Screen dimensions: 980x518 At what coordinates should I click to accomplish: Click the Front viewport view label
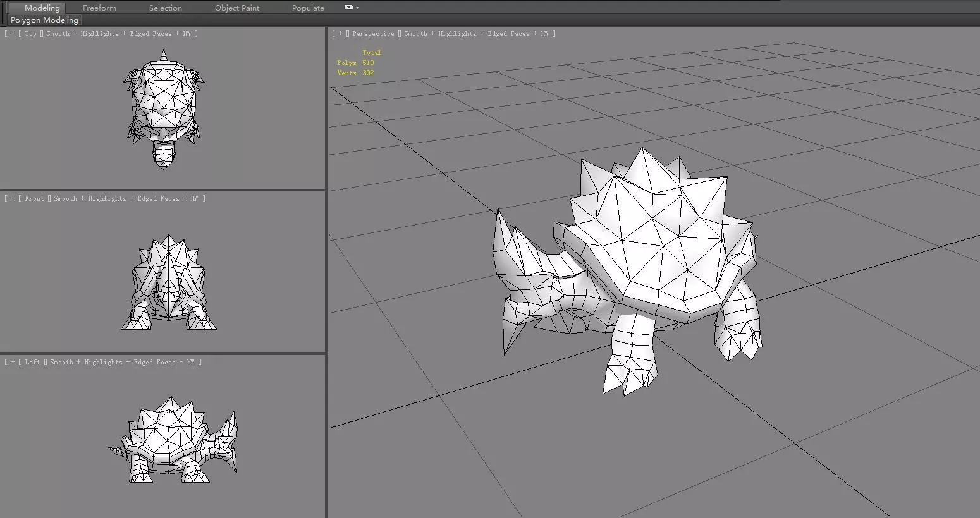(34, 198)
